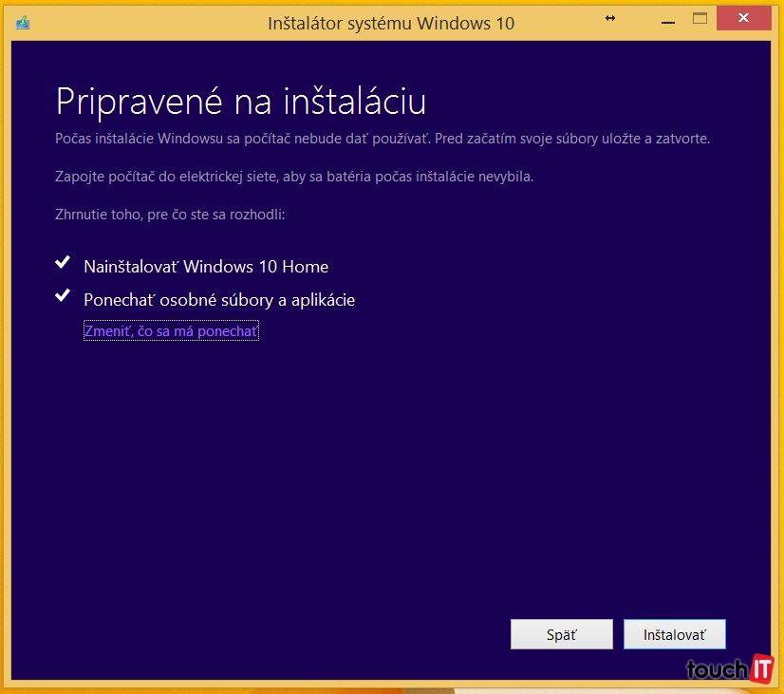The height and width of the screenshot is (694, 784).
Task: Click the Inštalátor systému Windows 10 title text
Action: pyautogui.click(x=391, y=23)
